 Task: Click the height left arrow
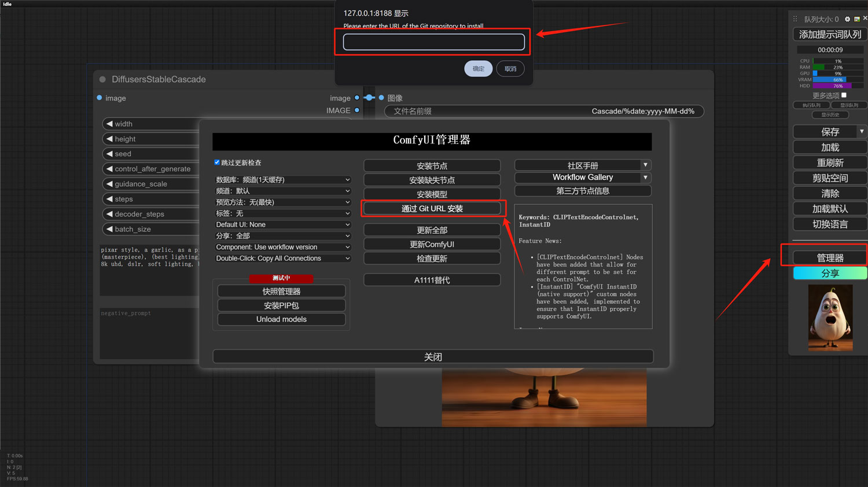(x=109, y=139)
